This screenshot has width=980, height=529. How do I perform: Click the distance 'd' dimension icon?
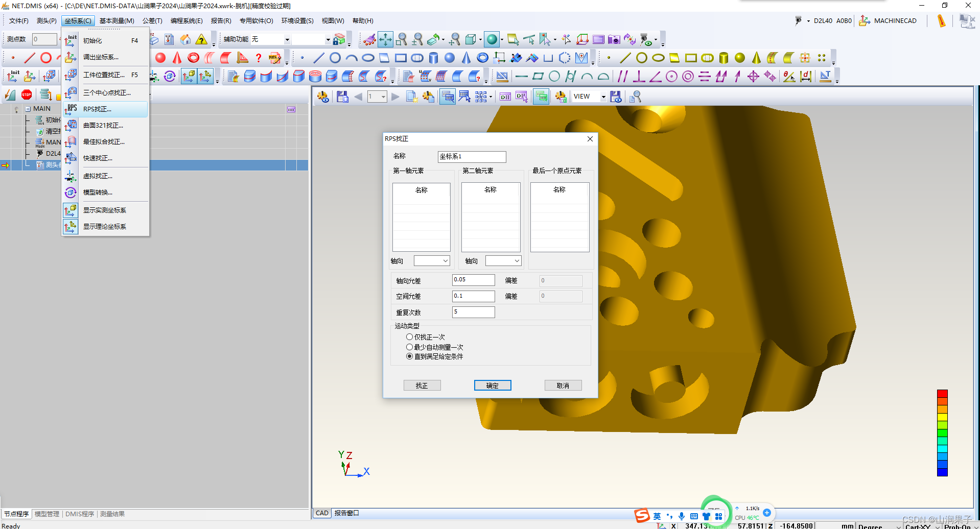coord(806,77)
